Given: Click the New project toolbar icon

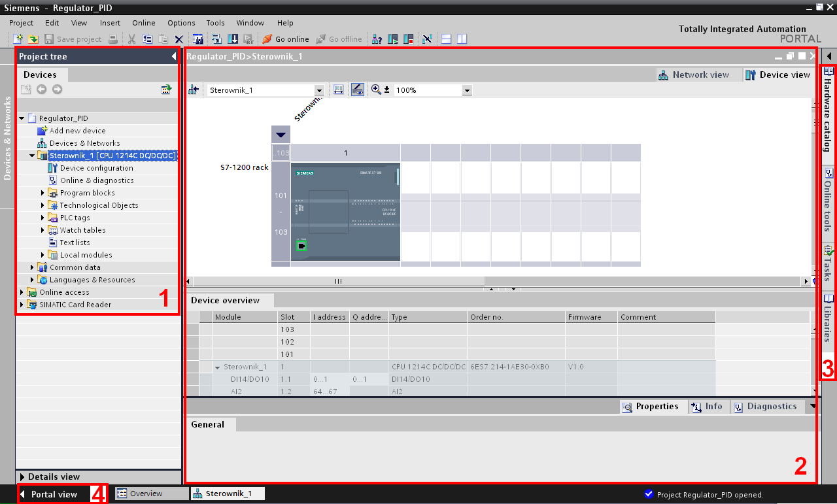Looking at the screenshot, I should 18,39.
